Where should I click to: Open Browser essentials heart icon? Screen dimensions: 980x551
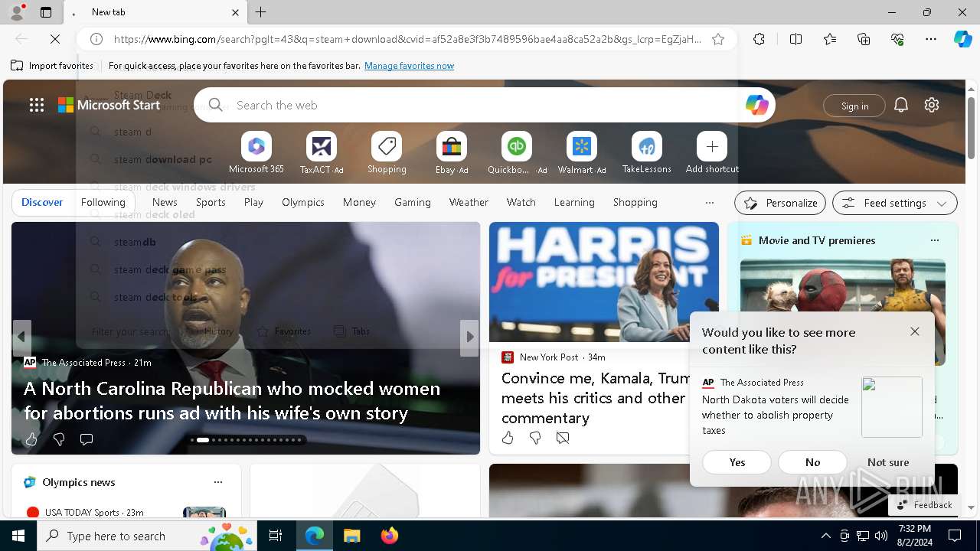click(x=897, y=39)
